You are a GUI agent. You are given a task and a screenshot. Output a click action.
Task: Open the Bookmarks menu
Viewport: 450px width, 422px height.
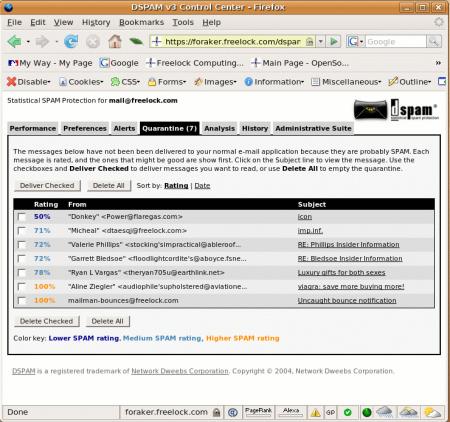(141, 22)
